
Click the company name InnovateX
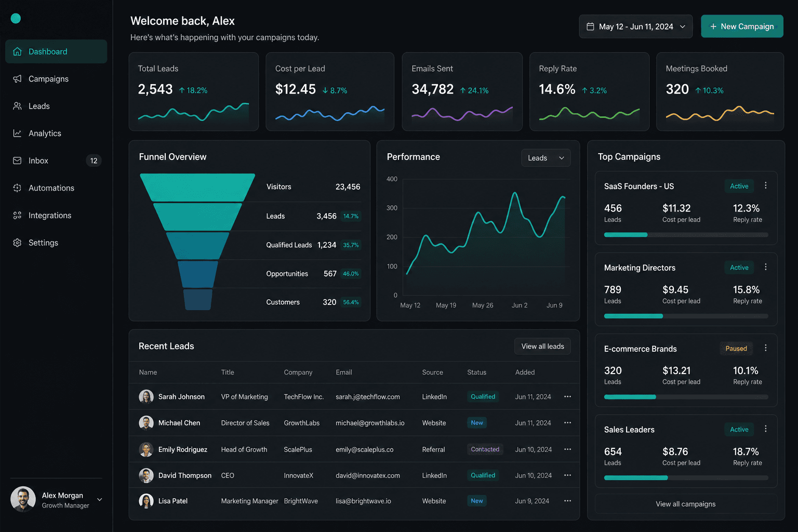pyautogui.click(x=299, y=475)
